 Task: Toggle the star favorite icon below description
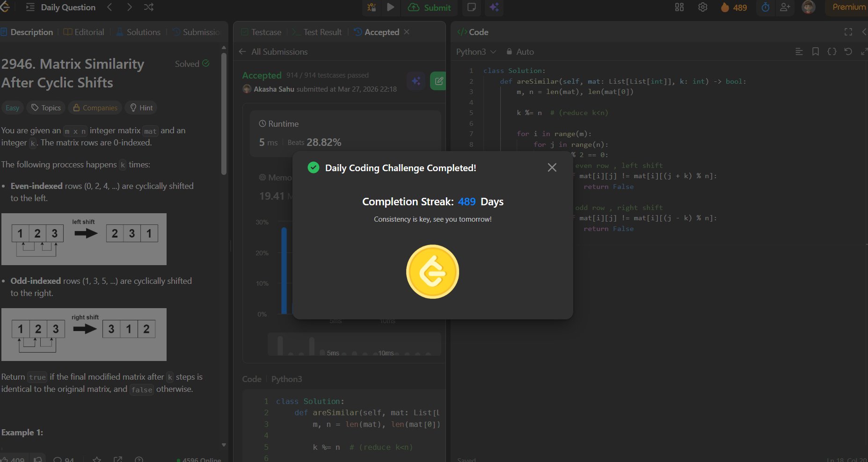pos(97,459)
